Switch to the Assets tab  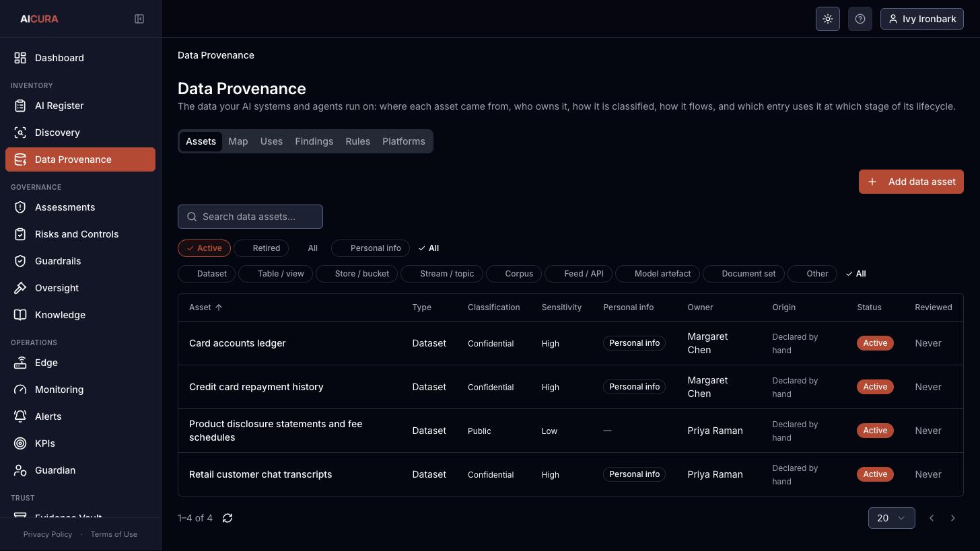201,141
